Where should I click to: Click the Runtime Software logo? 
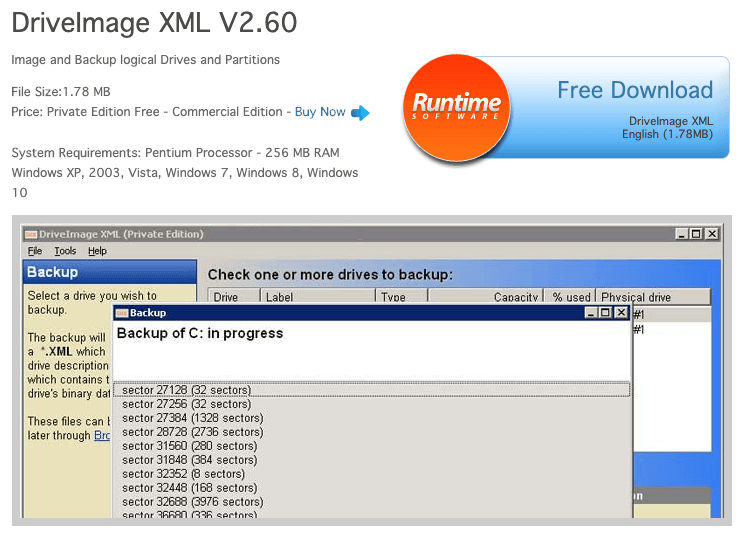456,108
